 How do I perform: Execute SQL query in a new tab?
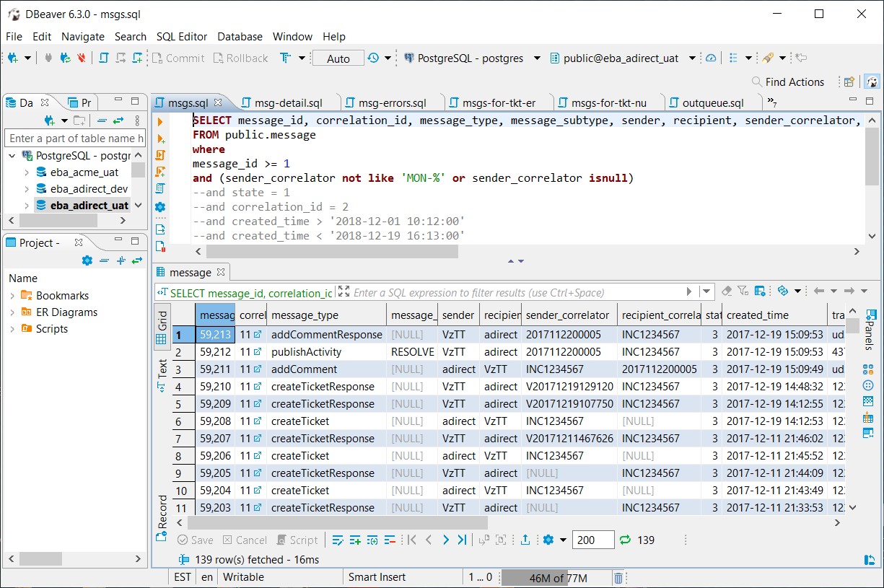[x=162, y=138]
